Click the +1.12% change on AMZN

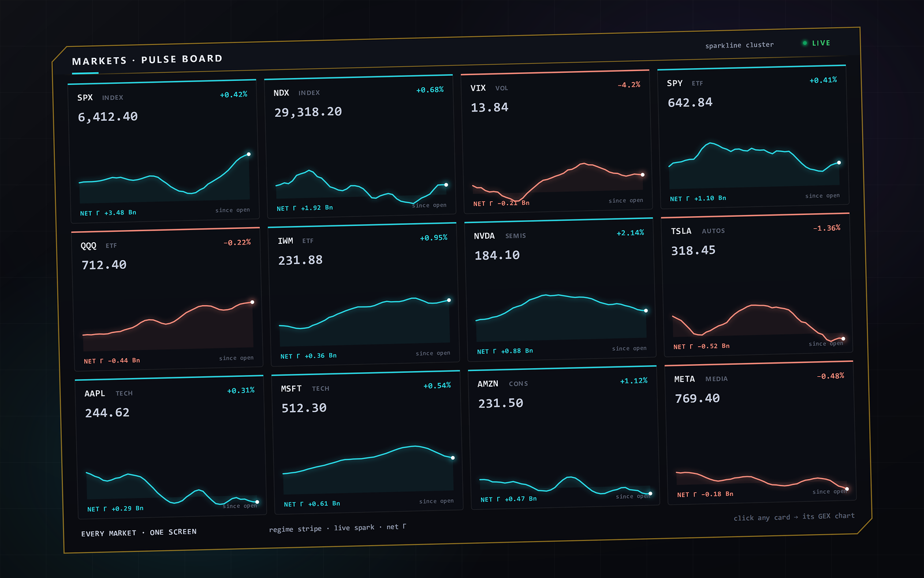tap(634, 381)
